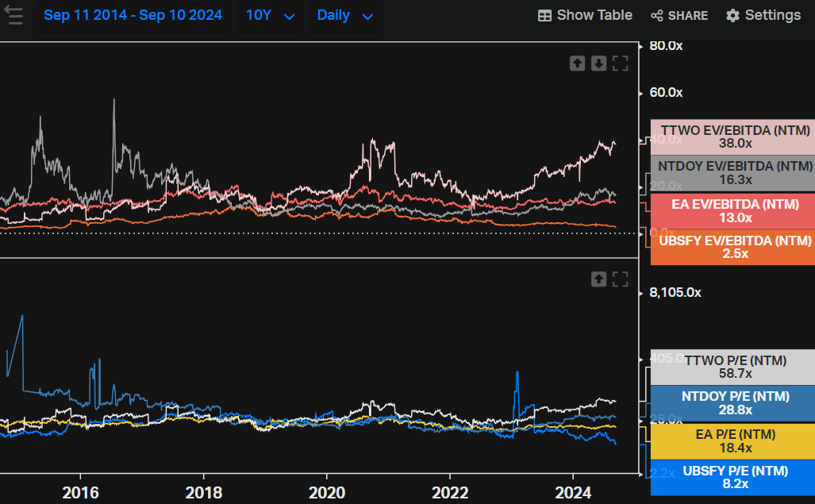Click the Show Table button
This screenshot has width=815, height=504.
[585, 14]
